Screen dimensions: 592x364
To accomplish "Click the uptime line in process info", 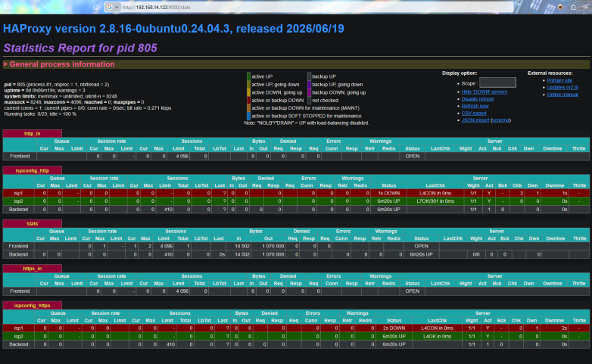I will pyautogui.click(x=45, y=91).
